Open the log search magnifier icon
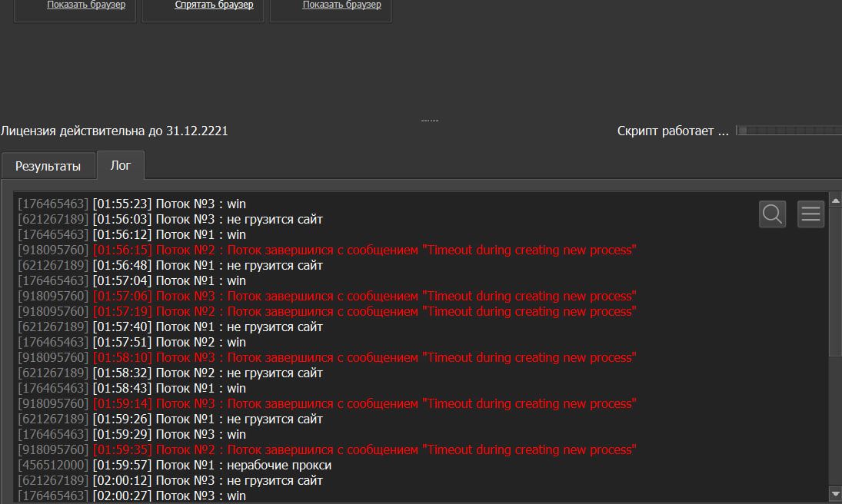Image resolution: width=842 pixels, height=504 pixels. point(772,214)
